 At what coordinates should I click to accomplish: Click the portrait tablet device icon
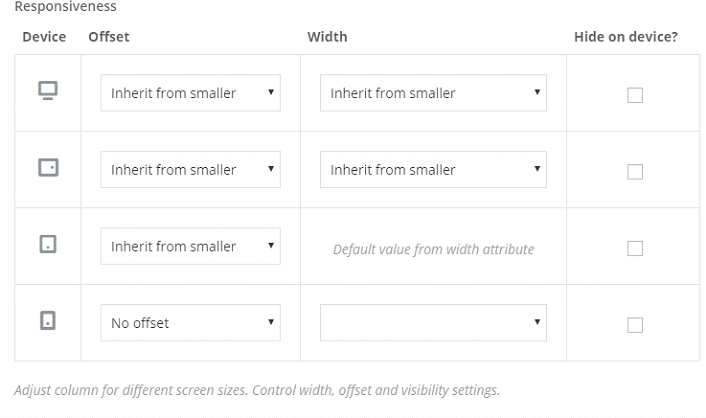[x=47, y=245]
